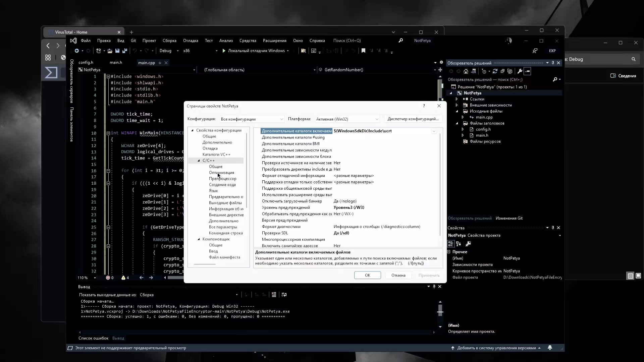Pin the Properties panel

(553, 228)
